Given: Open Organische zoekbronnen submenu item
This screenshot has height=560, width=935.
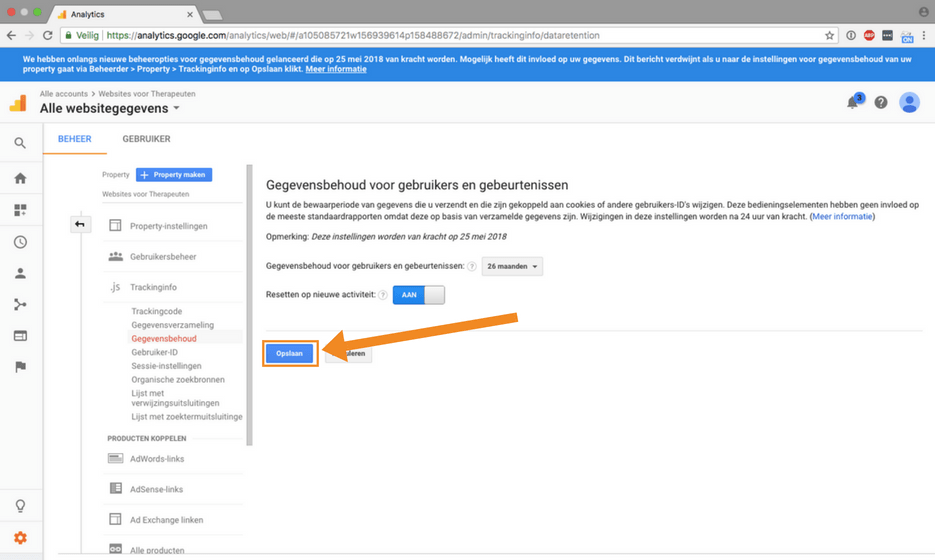Looking at the screenshot, I should point(178,380).
